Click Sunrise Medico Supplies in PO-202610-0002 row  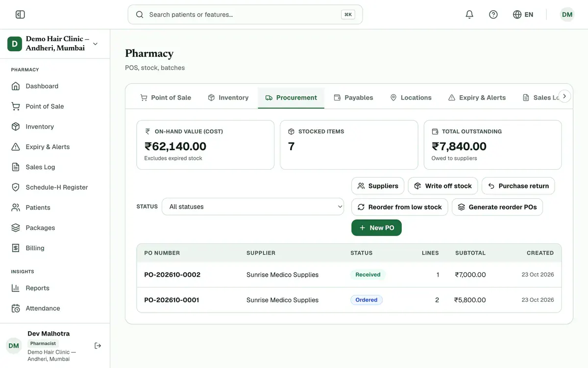282,275
